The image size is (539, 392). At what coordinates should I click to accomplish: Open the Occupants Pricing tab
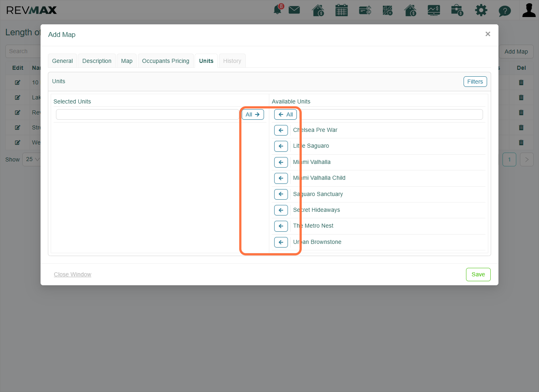tap(165, 61)
